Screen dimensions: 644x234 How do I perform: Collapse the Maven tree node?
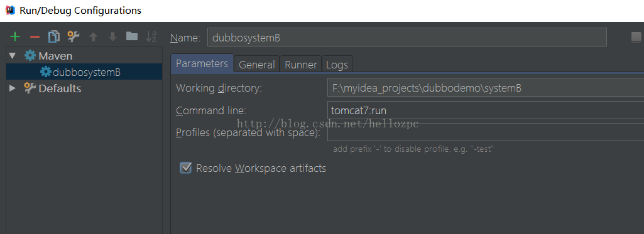13,56
